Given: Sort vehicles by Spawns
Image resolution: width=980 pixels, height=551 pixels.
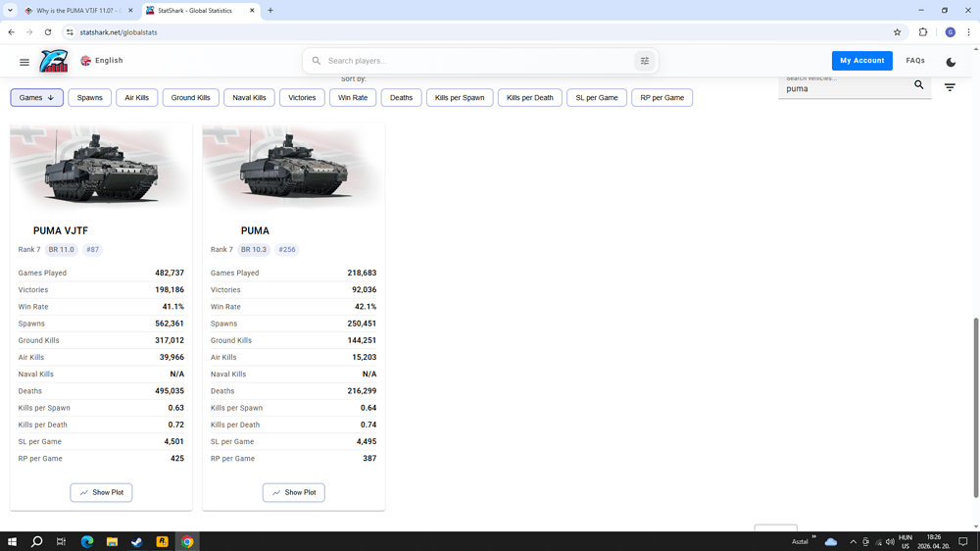Looking at the screenshot, I should pos(89,98).
